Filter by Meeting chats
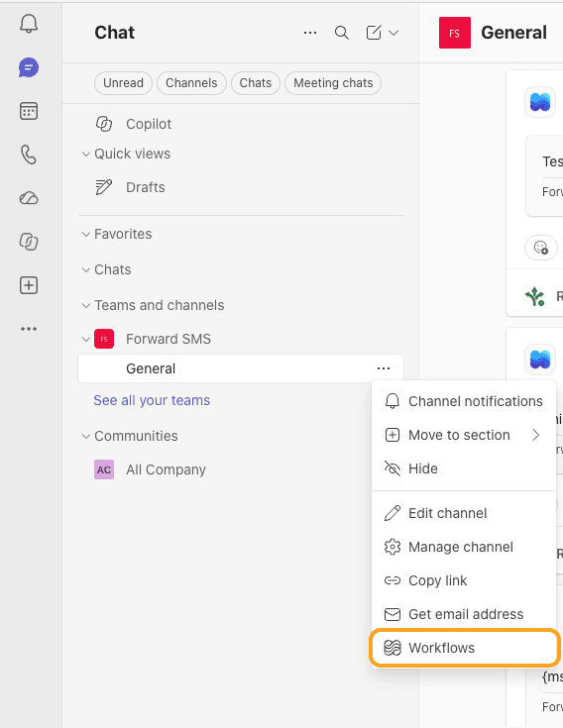563x728 pixels. 333,83
